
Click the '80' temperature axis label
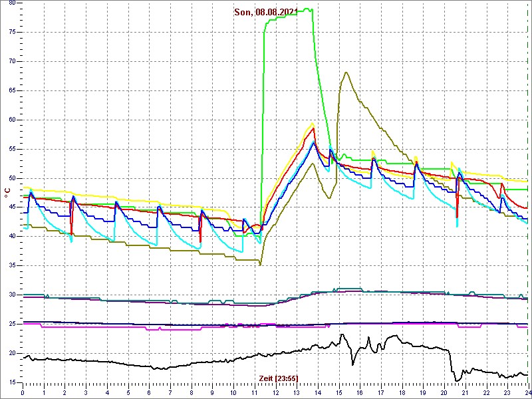[x=11, y=3]
